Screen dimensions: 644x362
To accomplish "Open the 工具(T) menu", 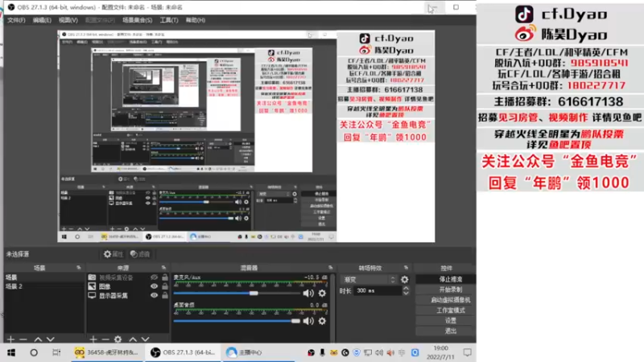I will (169, 20).
